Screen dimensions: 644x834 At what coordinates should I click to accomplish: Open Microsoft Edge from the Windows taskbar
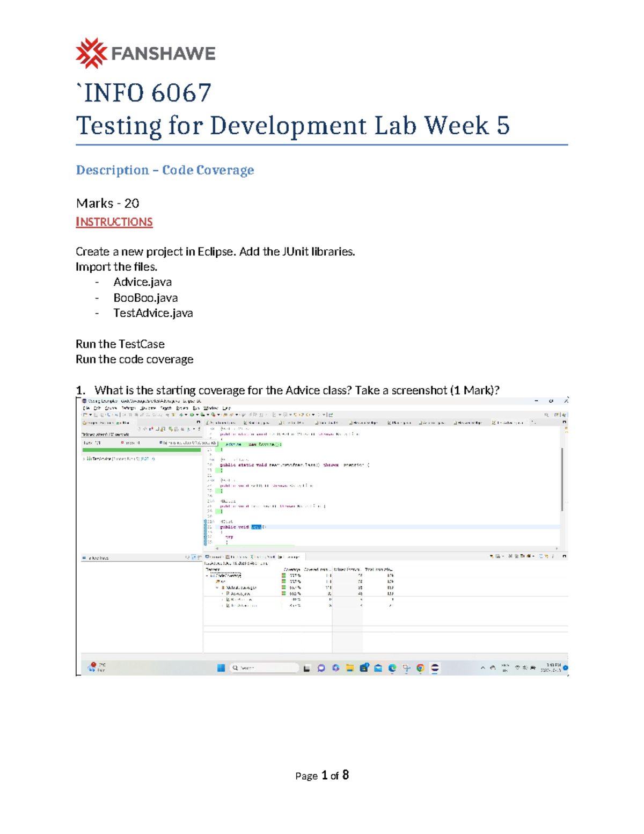click(x=392, y=668)
